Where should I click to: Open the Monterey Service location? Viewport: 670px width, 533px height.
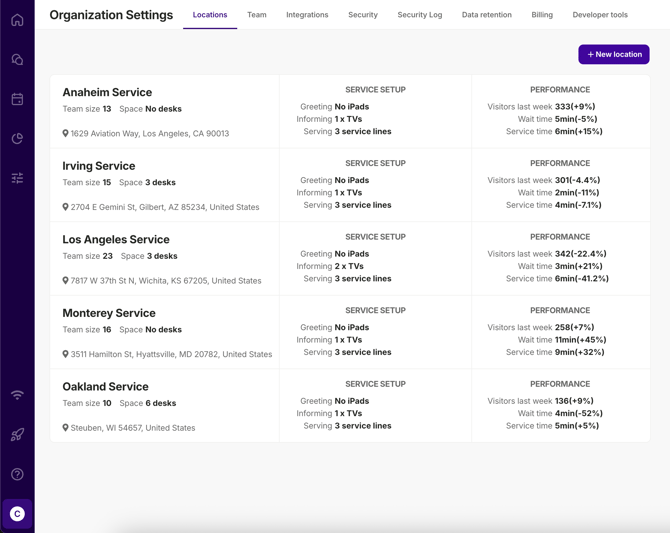pos(109,313)
